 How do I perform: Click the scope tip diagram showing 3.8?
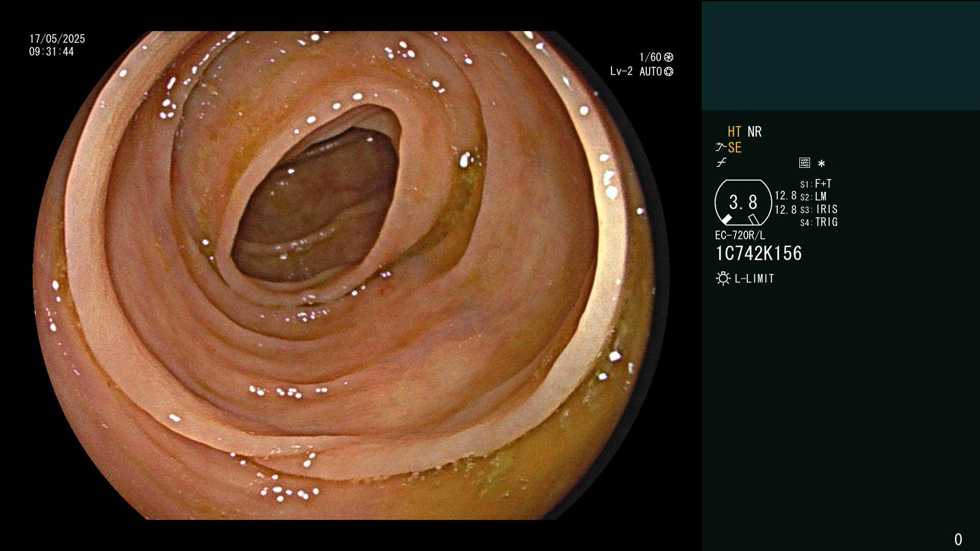tap(743, 203)
